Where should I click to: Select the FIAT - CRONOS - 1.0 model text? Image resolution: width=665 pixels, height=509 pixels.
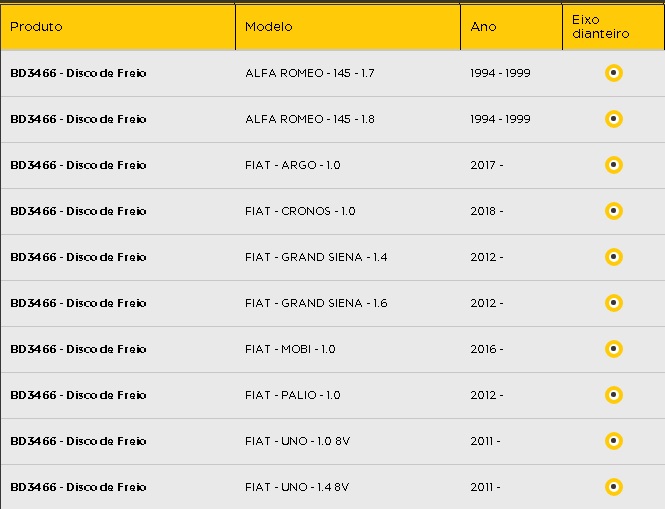coord(300,211)
